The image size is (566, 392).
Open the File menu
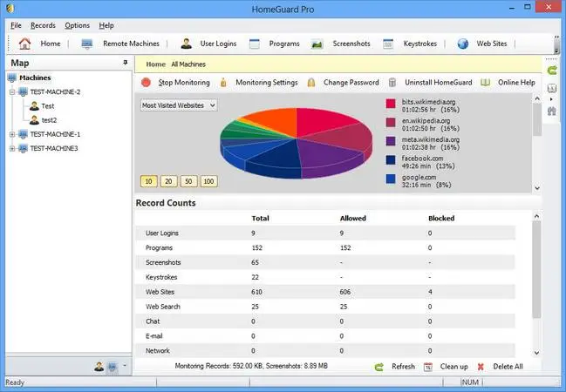(x=16, y=25)
